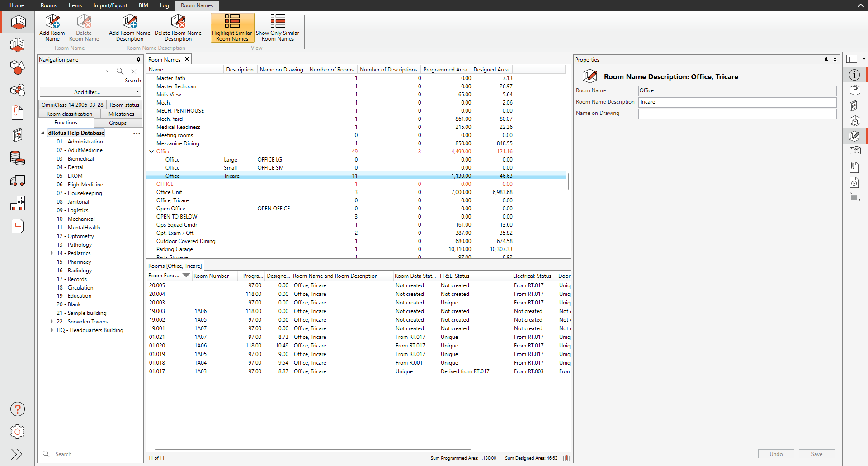Click the Search link in navigation pane

[133, 81]
